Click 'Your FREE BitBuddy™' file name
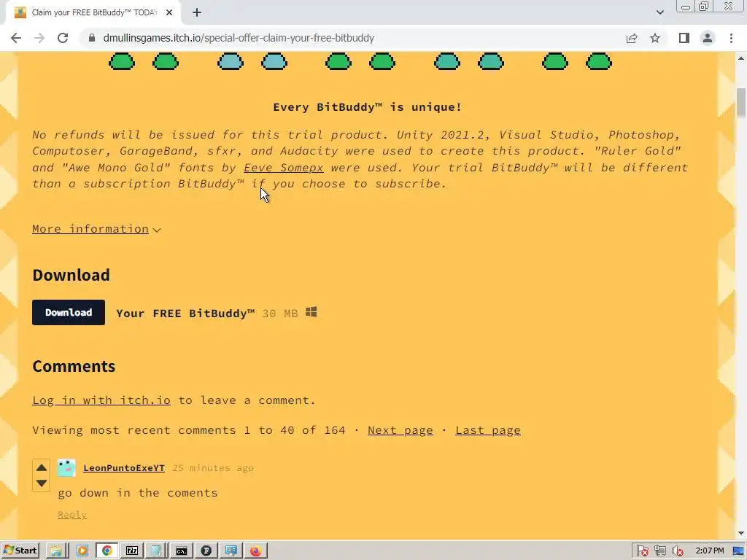Viewport: 747px width, 560px height. (185, 314)
